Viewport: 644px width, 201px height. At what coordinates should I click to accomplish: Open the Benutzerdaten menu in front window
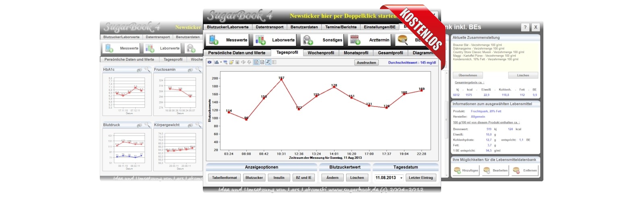[x=304, y=27]
